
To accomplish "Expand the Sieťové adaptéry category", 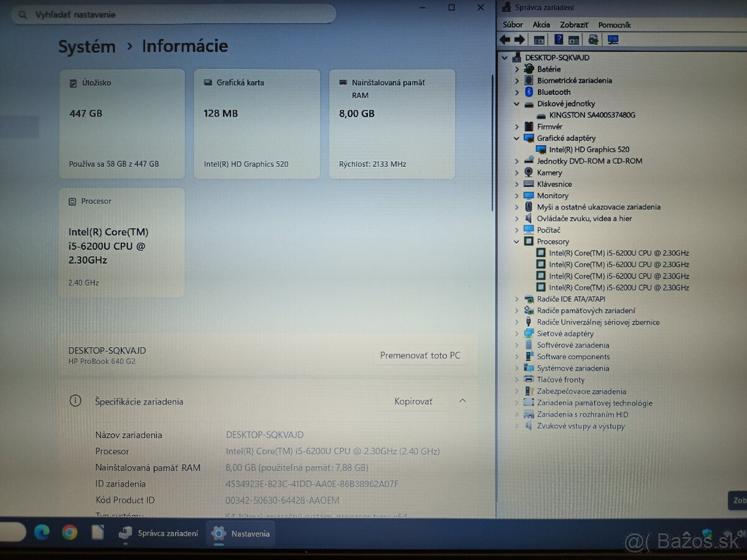I will point(517,334).
